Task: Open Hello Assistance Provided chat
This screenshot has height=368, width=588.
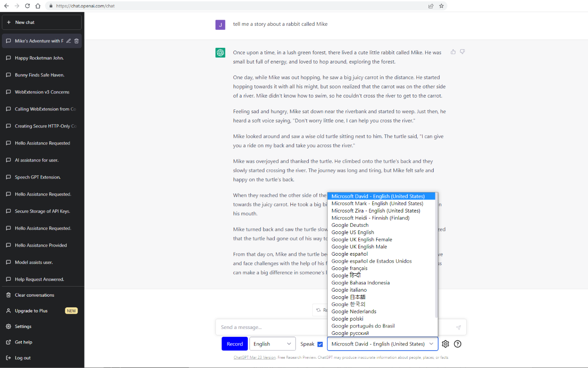Action: click(42, 245)
